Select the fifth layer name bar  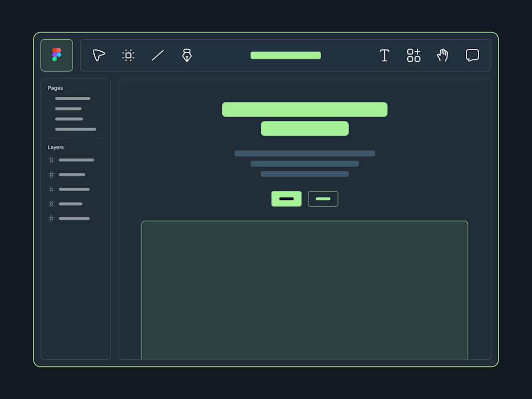coord(74,219)
